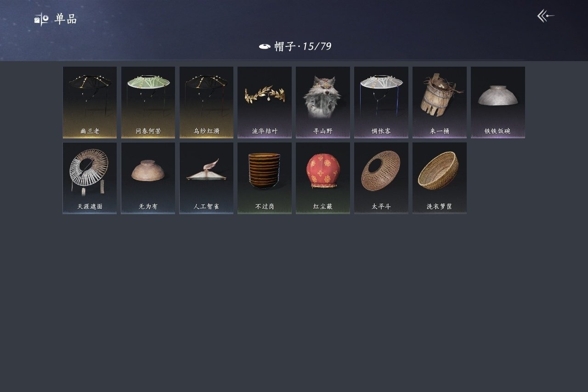
Task: Choose the woven 太平斗 basket hat
Action: coord(381,178)
